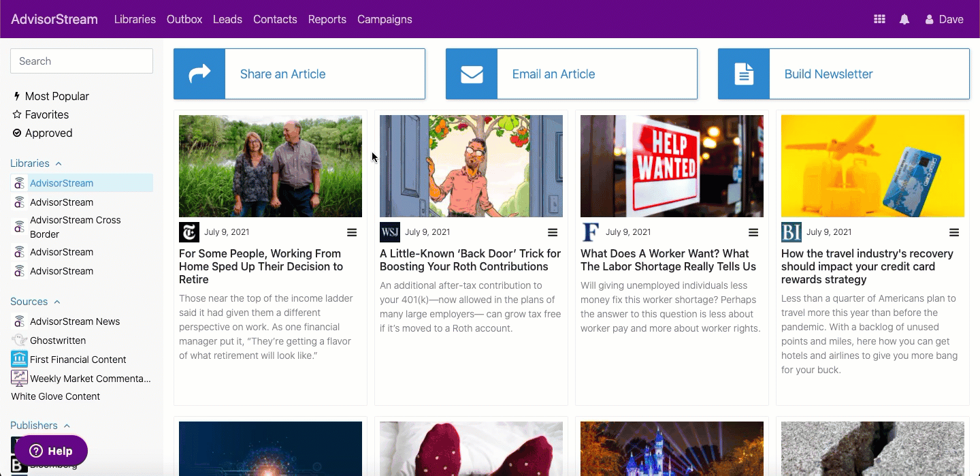The height and width of the screenshot is (476, 980).
Task: Click the Build Newsletter document icon
Action: click(744, 74)
